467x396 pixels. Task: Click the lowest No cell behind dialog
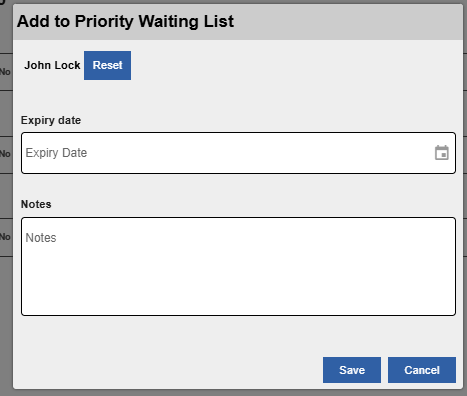point(5,237)
